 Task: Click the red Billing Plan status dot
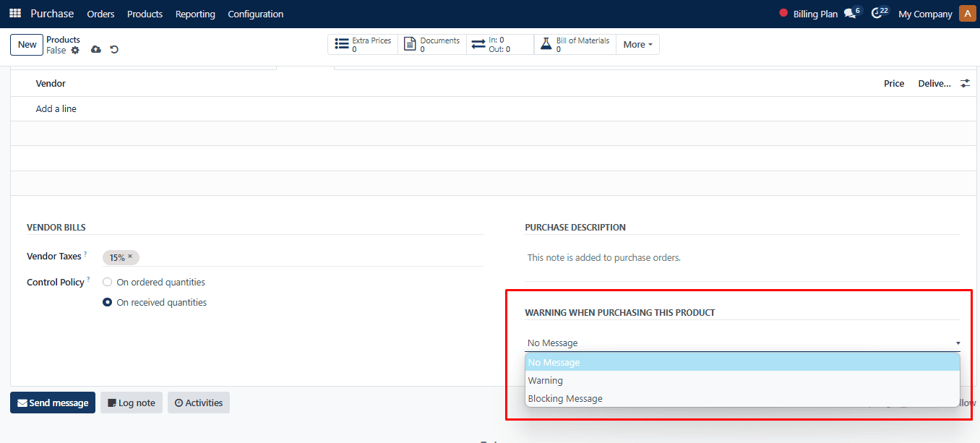coord(783,13)
